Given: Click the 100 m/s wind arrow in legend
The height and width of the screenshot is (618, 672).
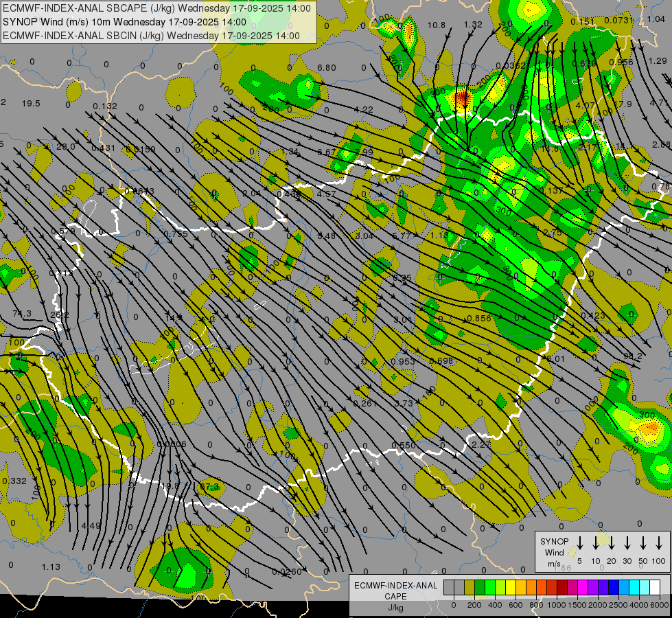Looking at the screenshot, I should click(659, 544).
